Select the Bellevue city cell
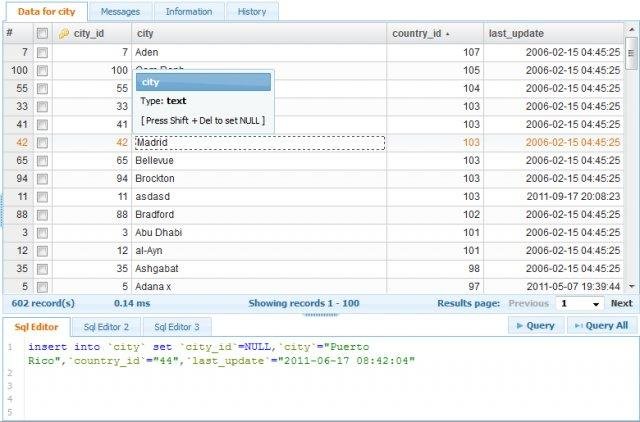640x422 pixels. pos(259,161)
